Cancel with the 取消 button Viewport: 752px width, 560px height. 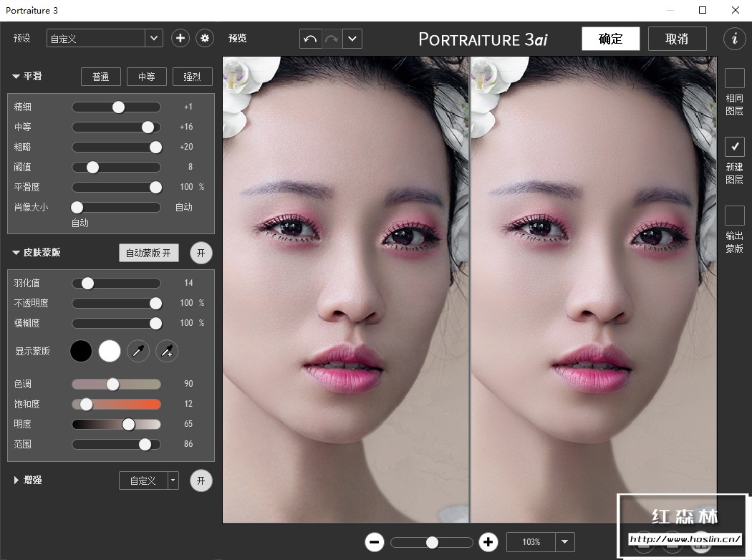click(x=677, y=39)
